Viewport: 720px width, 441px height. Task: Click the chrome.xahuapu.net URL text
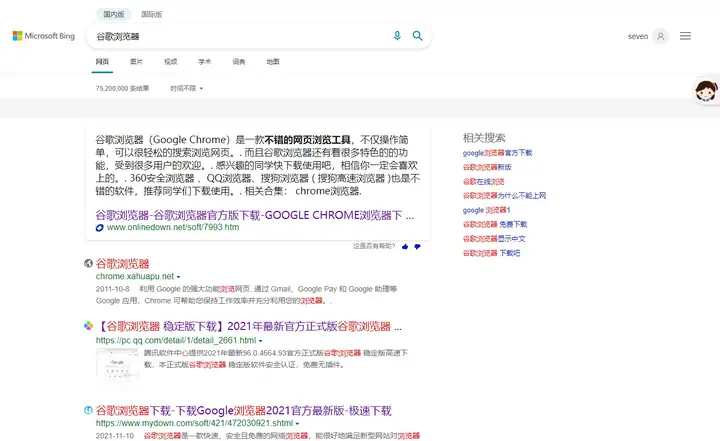pos(135,277)
